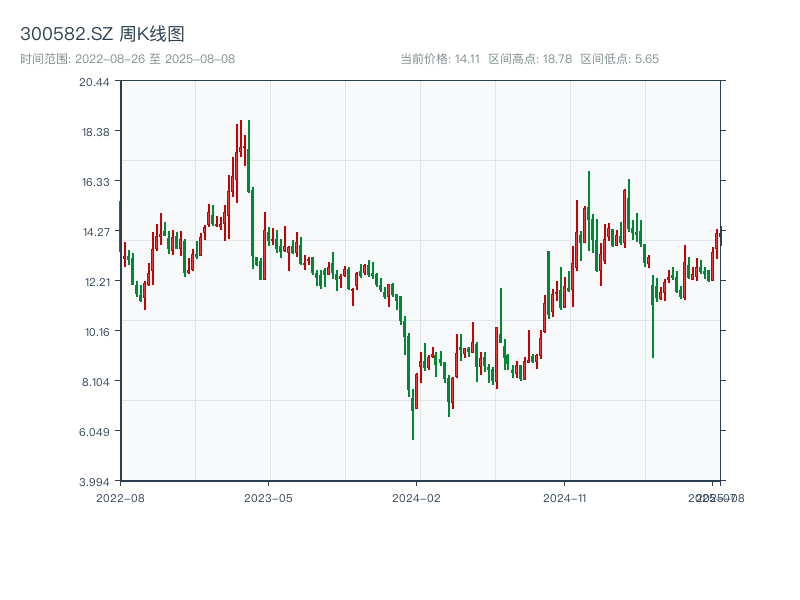Viewport: 800px width, 600px height.
Task: Click the 当前价格 14.11 label
Action: pos(440,59)
